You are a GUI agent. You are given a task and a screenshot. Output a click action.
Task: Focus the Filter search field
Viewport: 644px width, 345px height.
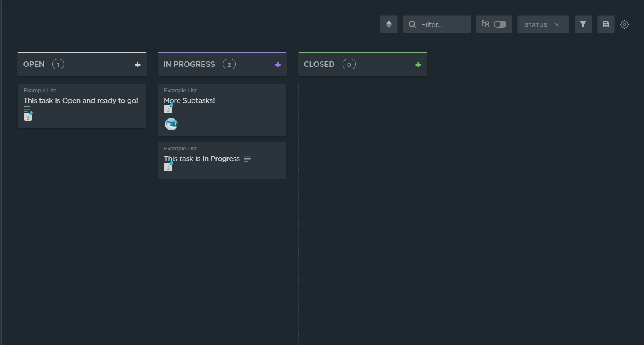point(437,24)
